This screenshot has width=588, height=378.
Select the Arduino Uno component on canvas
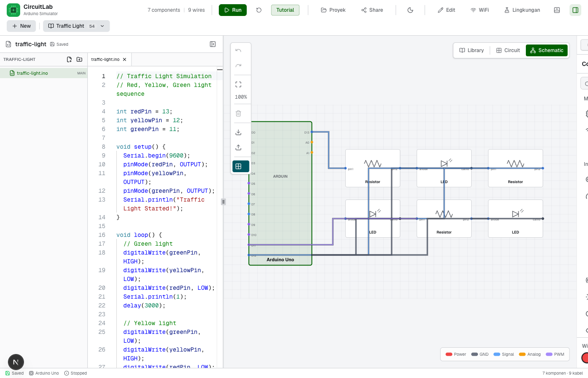pos(281,193)
